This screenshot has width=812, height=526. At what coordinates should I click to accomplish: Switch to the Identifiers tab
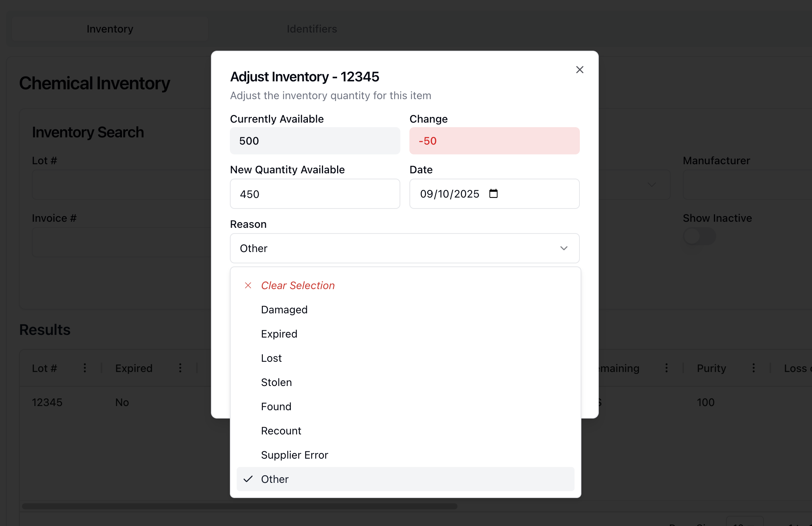(x=312, y=29)
